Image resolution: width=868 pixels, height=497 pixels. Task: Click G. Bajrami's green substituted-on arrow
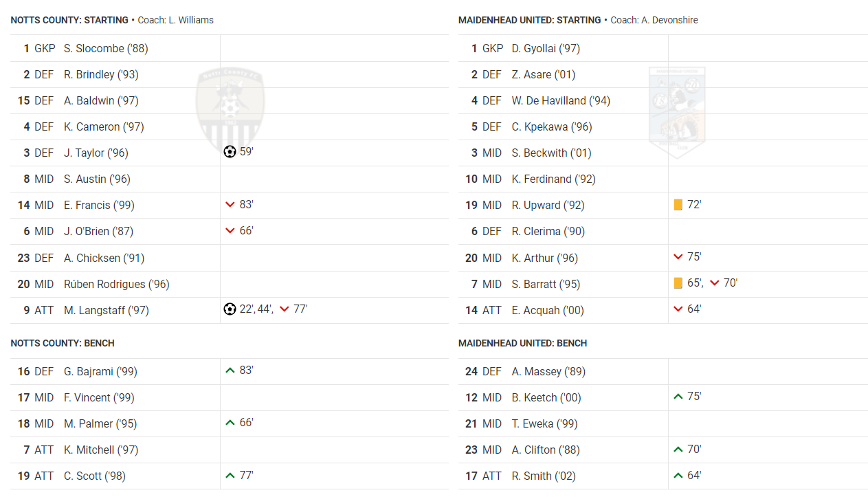230,371
